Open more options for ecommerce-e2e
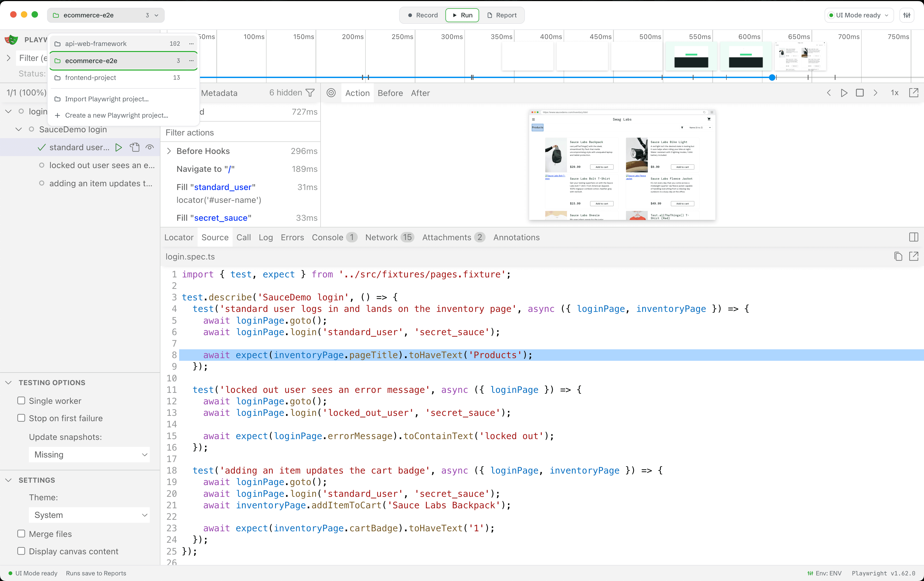 click(x=191, y=61)
